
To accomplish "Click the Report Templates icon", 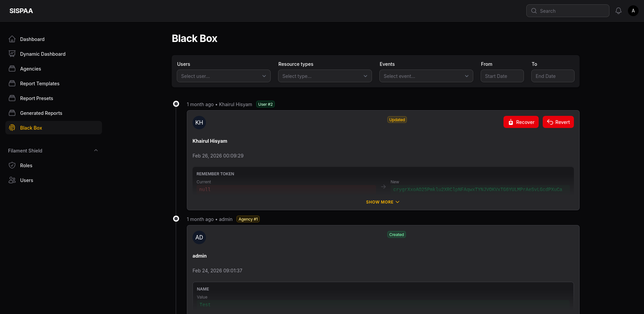I will click(12, 83).
